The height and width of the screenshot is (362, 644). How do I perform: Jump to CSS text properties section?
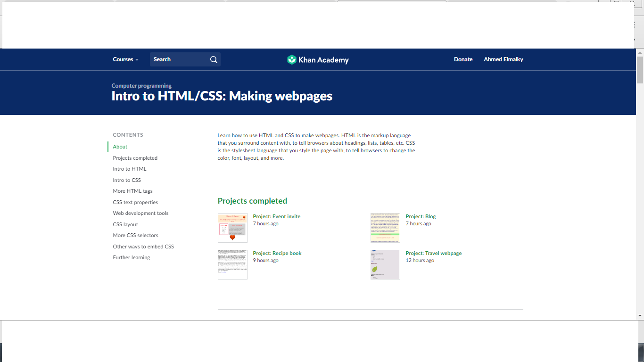[x=135, y=202]
